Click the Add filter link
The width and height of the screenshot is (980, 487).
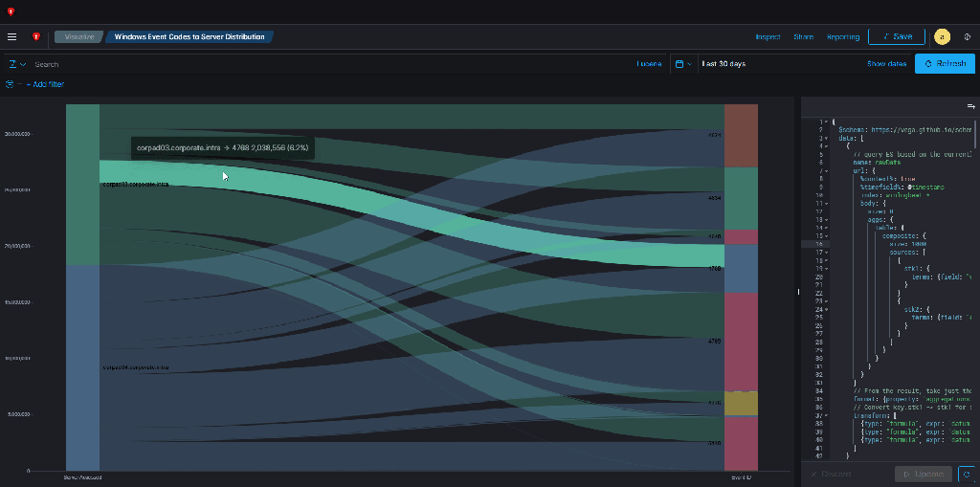point(45,84)
